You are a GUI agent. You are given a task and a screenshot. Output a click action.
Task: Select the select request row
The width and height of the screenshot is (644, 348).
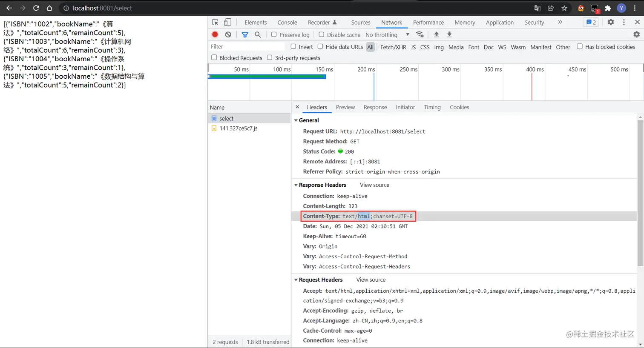pos(249,119)
